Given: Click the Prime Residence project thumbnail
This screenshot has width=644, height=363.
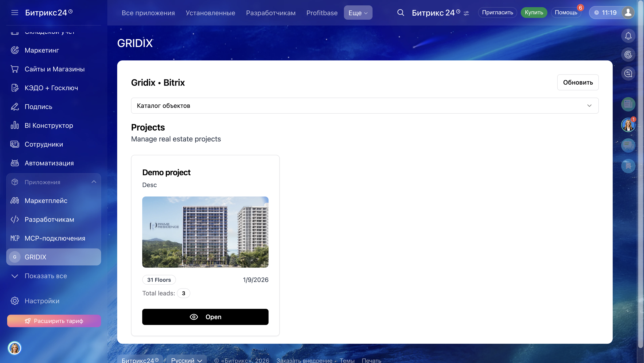Looking at the screenshot, I should (205, 232).
